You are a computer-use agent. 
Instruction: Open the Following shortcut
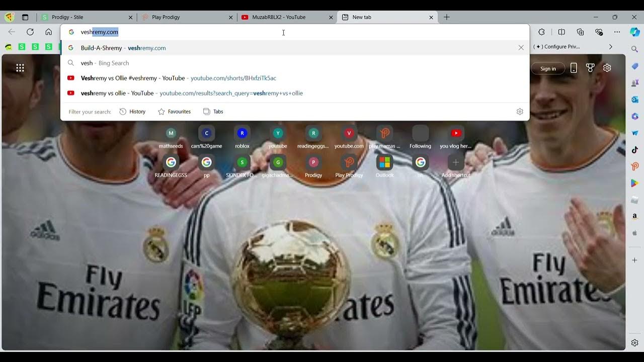point(420,137)
